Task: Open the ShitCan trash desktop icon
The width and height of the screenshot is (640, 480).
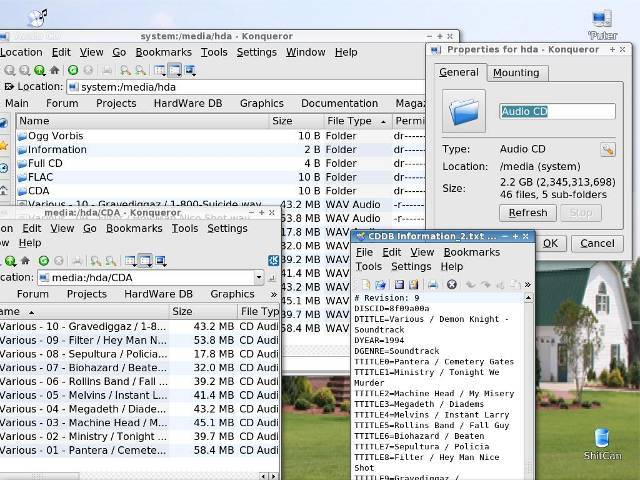Action: click(602, 444)
